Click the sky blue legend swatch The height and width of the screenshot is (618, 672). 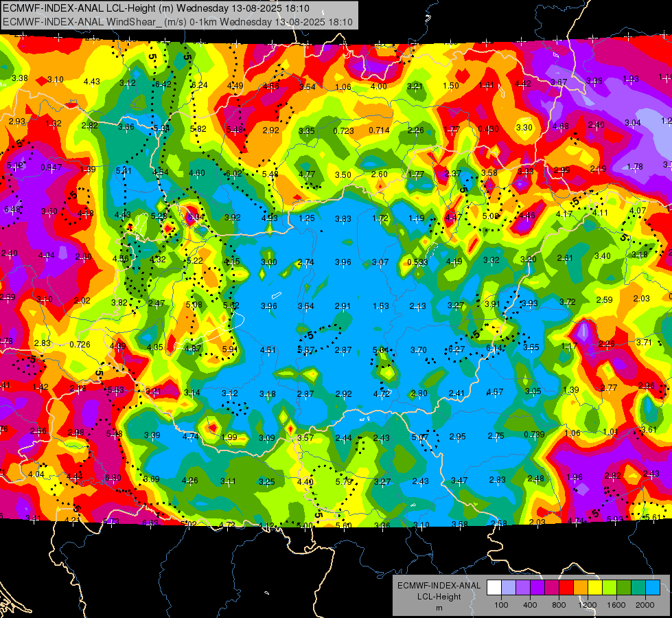[652, 587]
